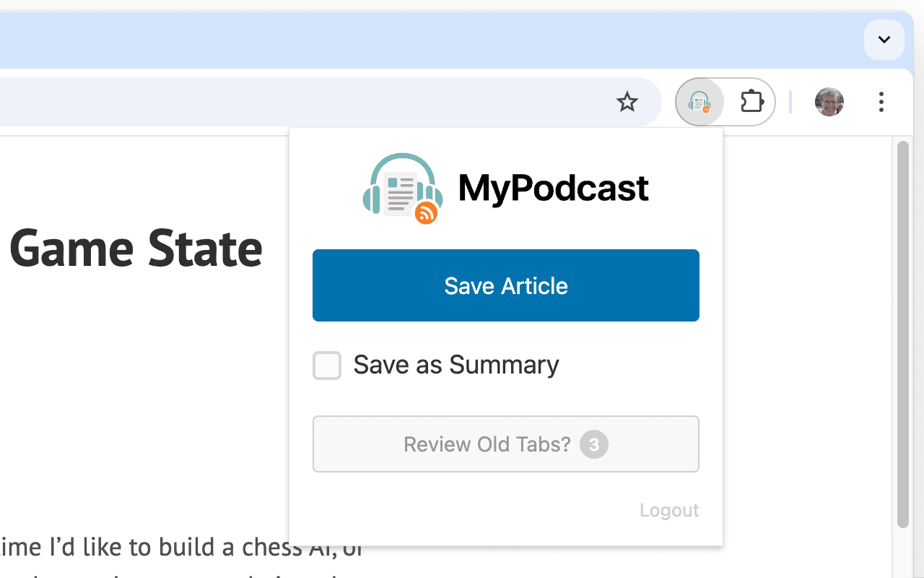Click the old tabs count badge
This screenshot has width=924, height=578.
pos(594,444)
